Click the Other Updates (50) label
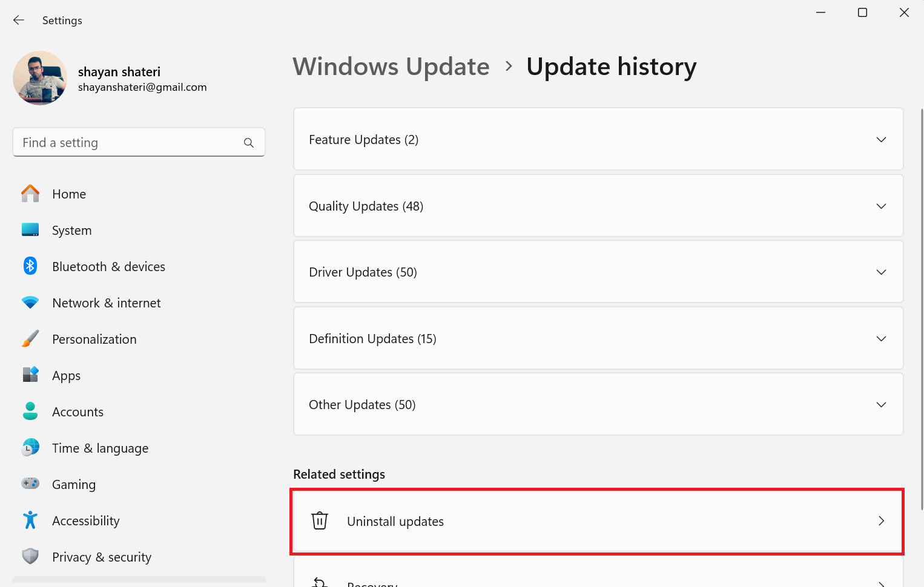 coord(362,405)
